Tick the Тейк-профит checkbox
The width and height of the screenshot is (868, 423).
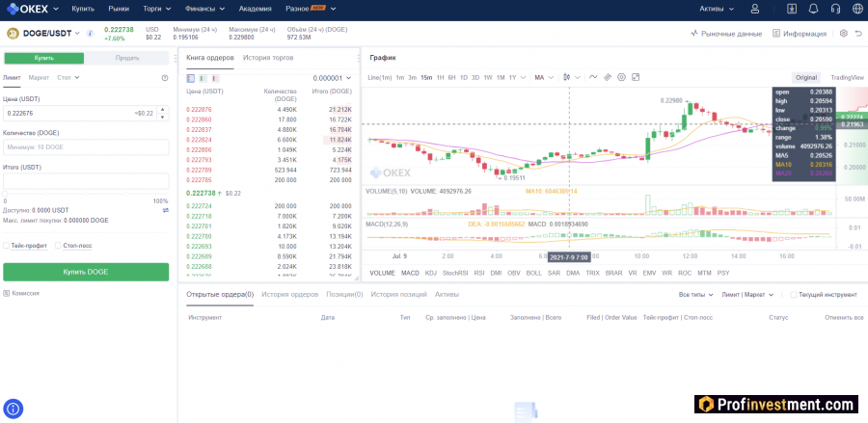click(x=6, y=245)
